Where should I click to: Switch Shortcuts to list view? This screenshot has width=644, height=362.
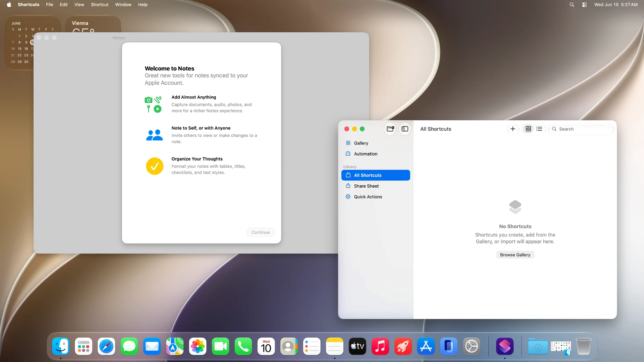(539, 129)
